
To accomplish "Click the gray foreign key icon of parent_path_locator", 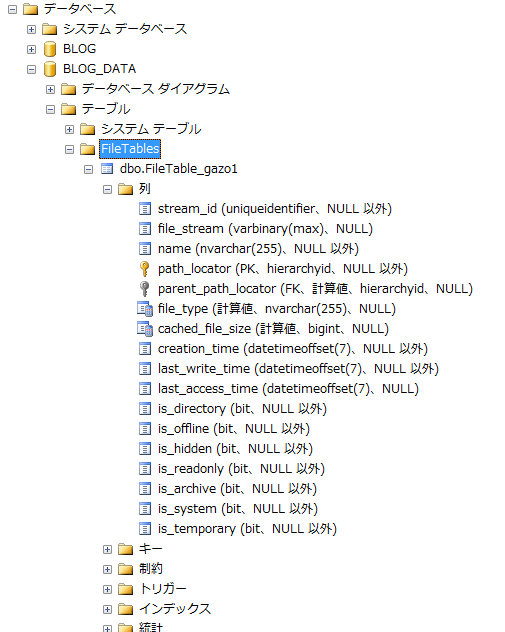I will (144, 289).
